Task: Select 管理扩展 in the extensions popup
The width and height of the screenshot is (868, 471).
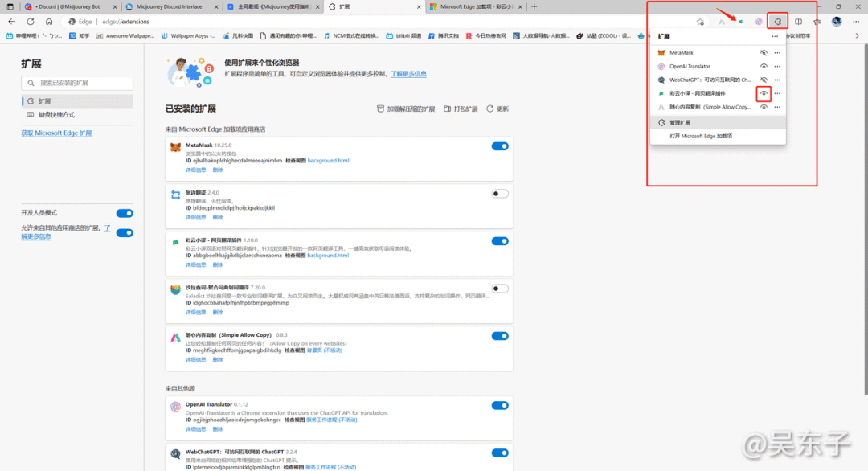Action: point(718,122)
